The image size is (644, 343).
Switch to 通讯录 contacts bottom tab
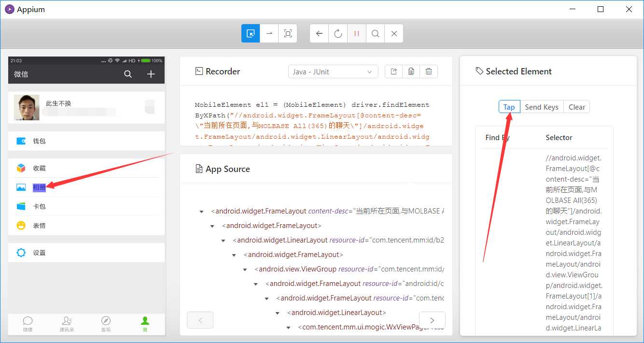[67, 324]
